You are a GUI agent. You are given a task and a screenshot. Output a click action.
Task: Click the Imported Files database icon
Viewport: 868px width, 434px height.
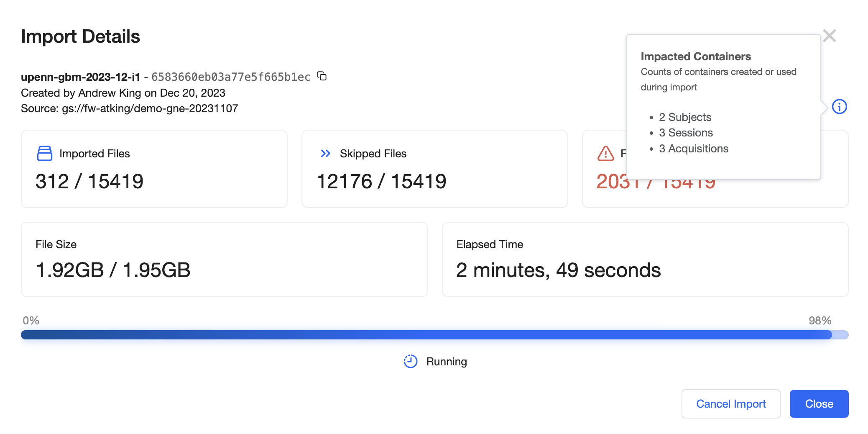click(x=45, y=154)
